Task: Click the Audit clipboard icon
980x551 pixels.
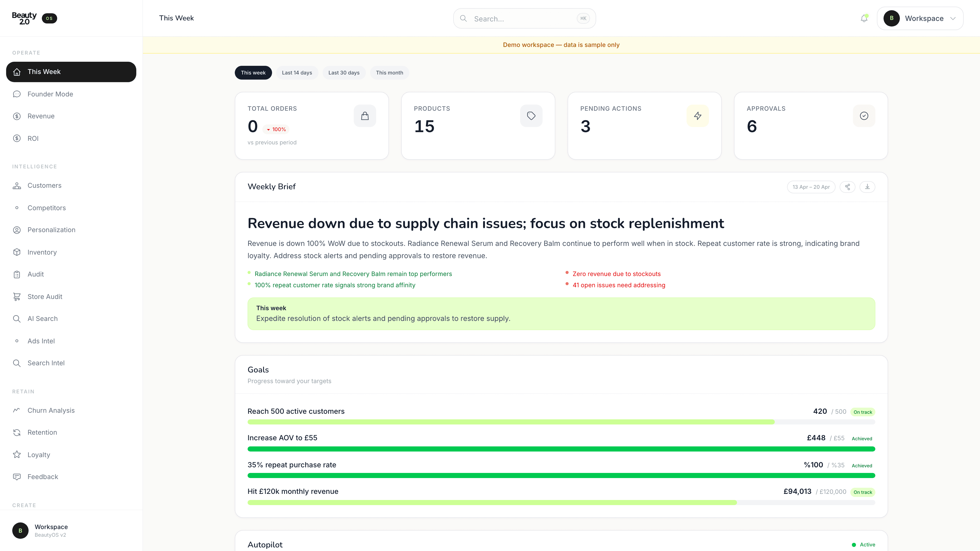Action: pos(17,274)
